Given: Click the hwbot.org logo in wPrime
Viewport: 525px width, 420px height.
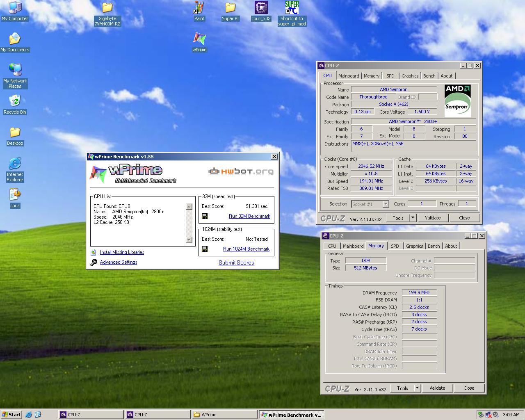Looking at the screenshot, I should point(241,171).
